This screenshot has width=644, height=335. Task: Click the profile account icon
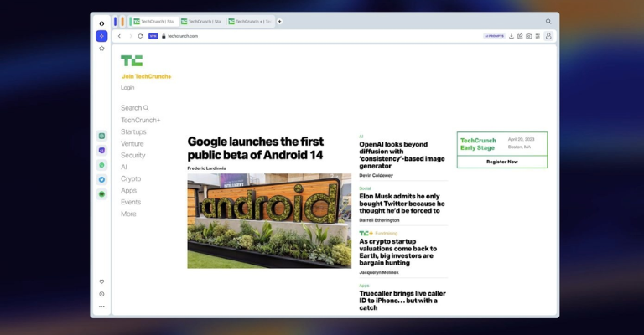548,36
